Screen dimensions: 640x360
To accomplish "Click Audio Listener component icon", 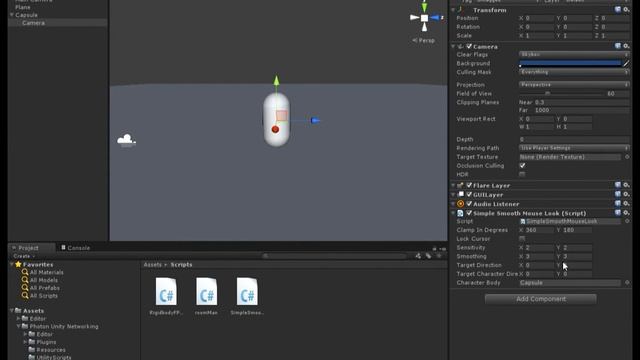I will pyautogui.click(x=460, y=204).
